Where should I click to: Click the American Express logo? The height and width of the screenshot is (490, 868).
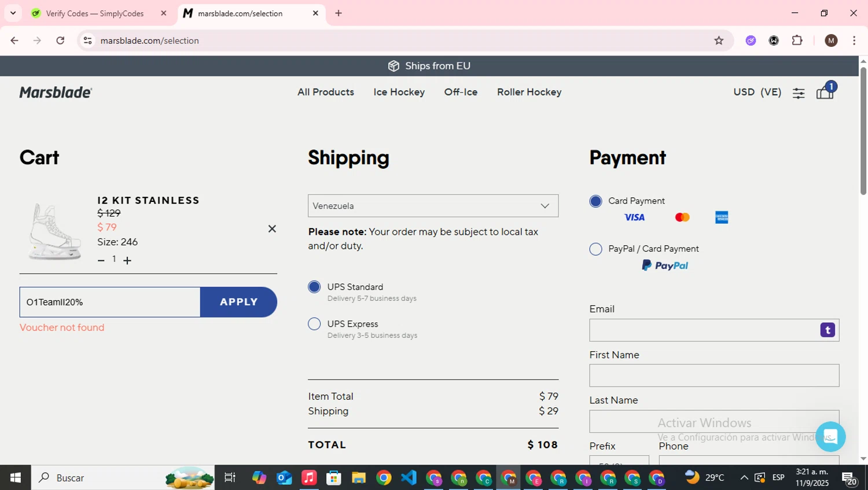722,218
